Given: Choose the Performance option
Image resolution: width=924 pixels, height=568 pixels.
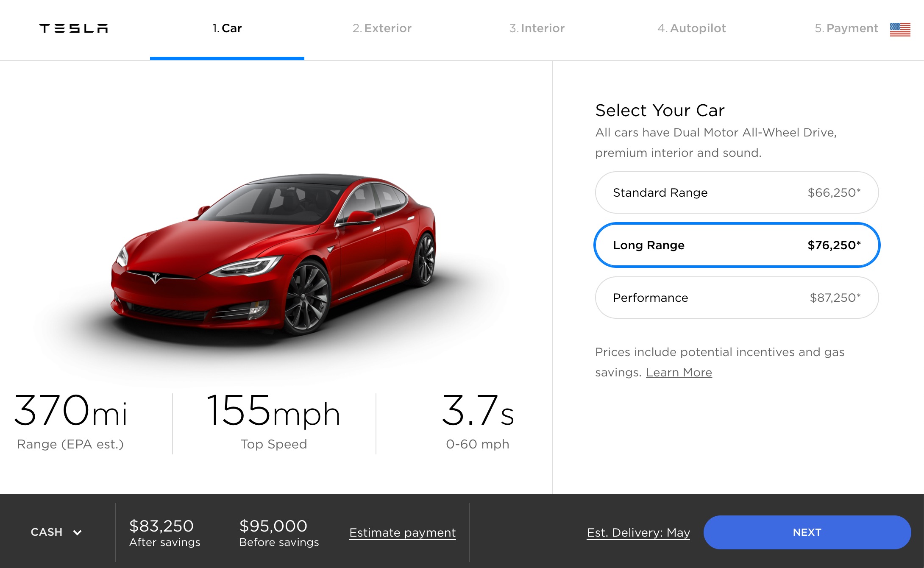Looking at the screenshot, I should click(737, 298).
